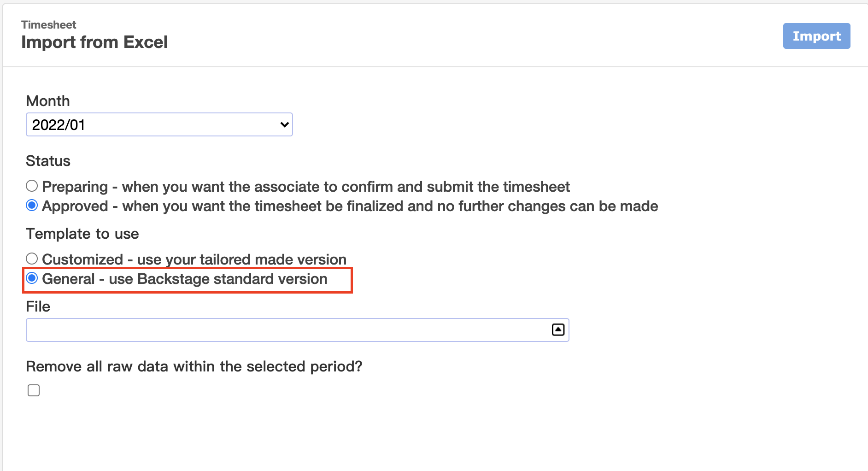Choose the Customized template radio button
The width and height of the screenshot is (868, 471).
(x=32, y=259)
